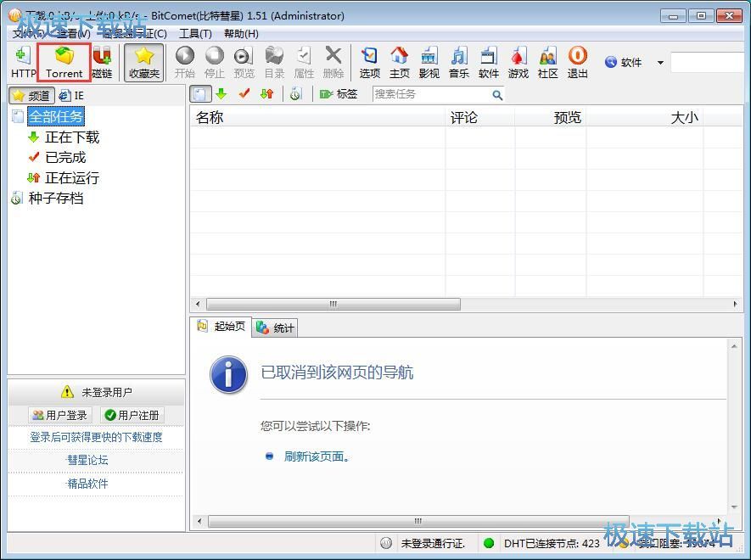The image size is (751, 560).
Task: Click the task list horizontal scrollbar thumb
Action: 333,304
